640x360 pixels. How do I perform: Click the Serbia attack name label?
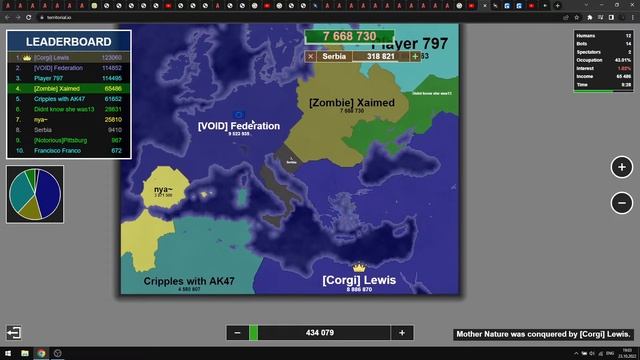click(334, 56)
